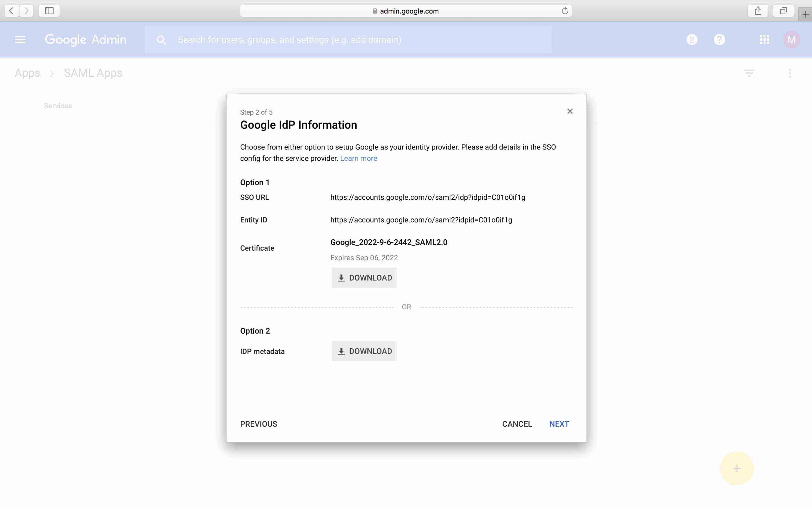Click the Google Admin logo
Image resolution: width=812 pixels, height=508 pixels.
(86, 40)
